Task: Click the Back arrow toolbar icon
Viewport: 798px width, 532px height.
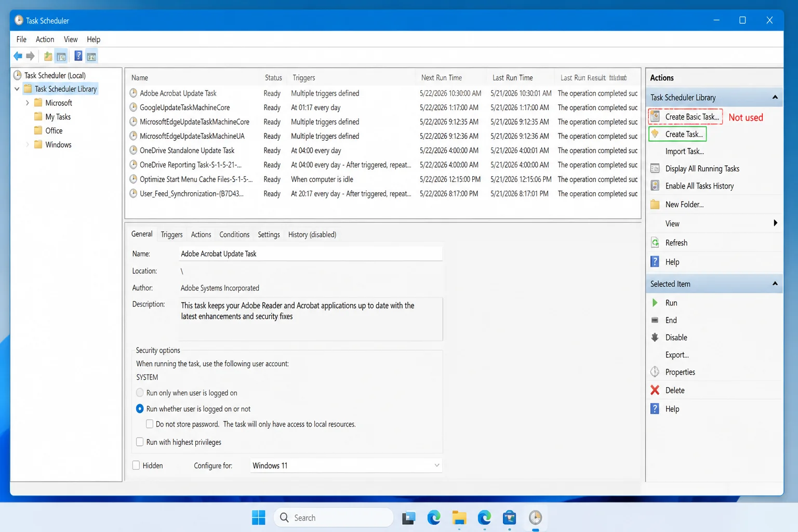Action: [18, 56]
